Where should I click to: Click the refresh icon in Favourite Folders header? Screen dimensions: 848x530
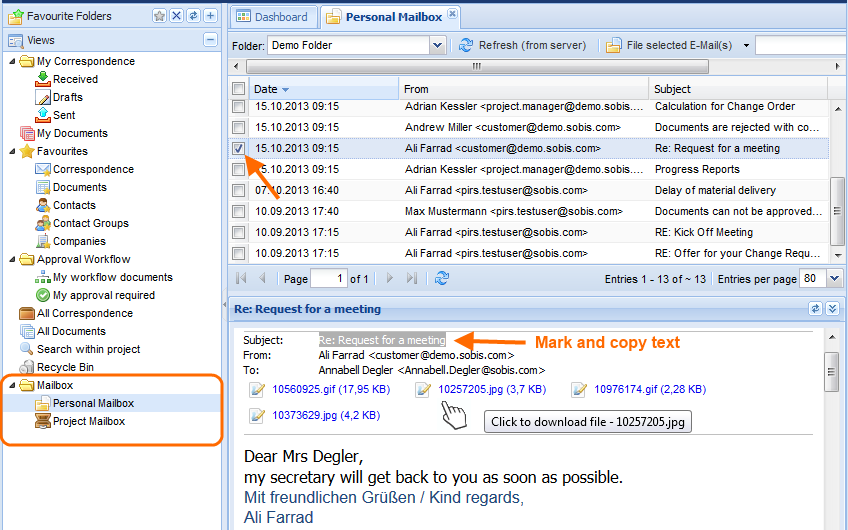click(193, 16)
